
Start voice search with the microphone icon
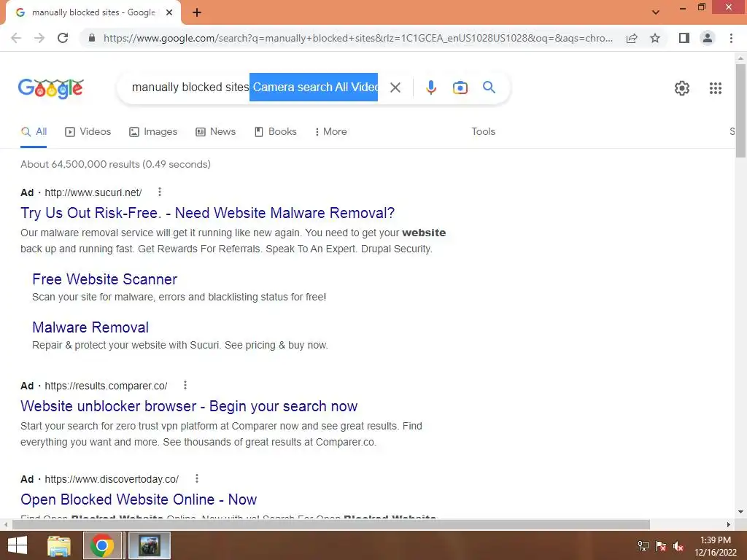click(x=431, y=87)
